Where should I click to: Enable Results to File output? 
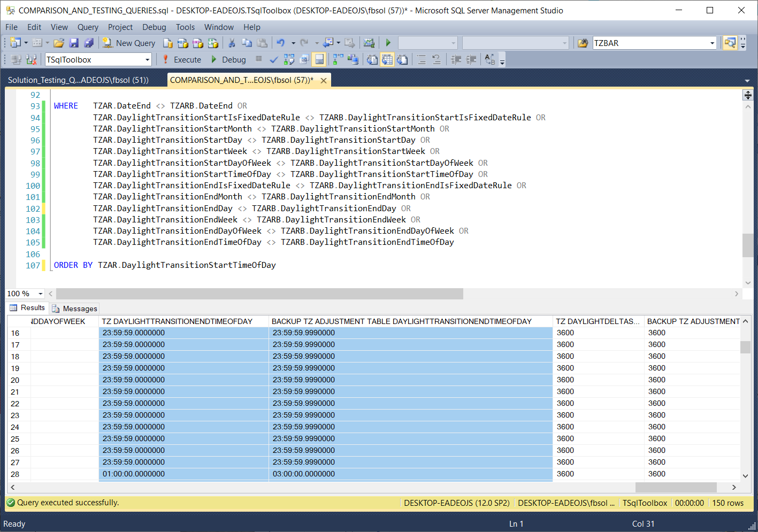(x=402, y=60)
